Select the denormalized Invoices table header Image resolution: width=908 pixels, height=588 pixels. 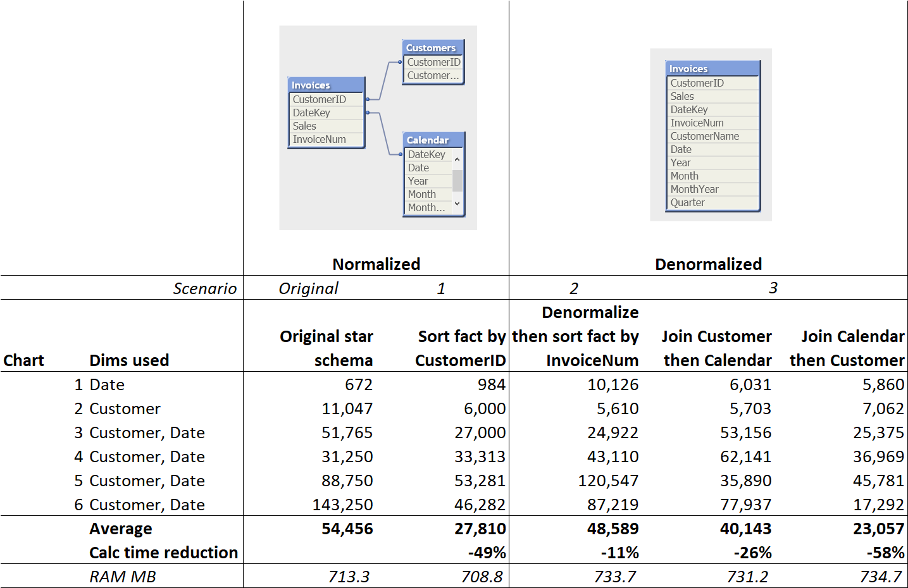click(713, 69)
